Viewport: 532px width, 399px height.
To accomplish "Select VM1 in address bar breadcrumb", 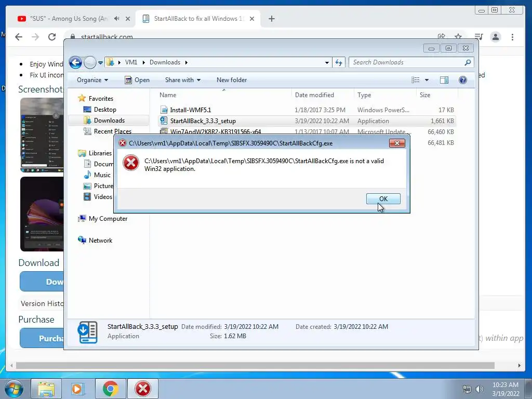I will (131, 62).
